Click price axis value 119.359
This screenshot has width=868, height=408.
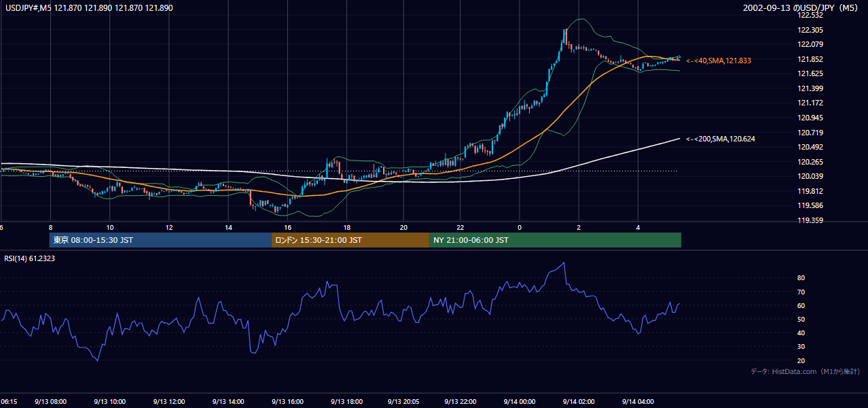(x=811, y=220)
